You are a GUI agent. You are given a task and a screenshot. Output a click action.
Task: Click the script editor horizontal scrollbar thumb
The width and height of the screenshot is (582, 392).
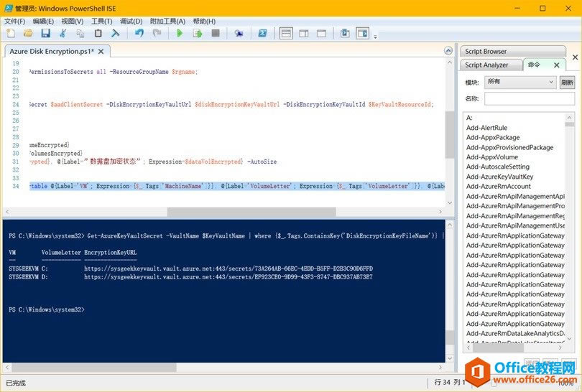pos(251,212)
